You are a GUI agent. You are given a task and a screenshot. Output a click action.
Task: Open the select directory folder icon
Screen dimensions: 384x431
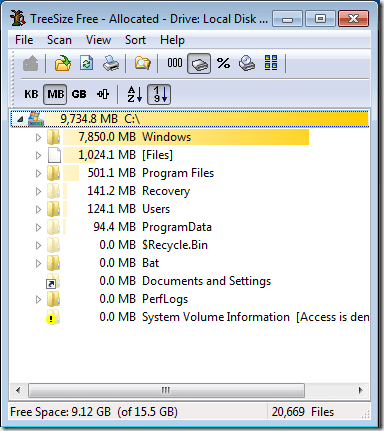(63, 63)
